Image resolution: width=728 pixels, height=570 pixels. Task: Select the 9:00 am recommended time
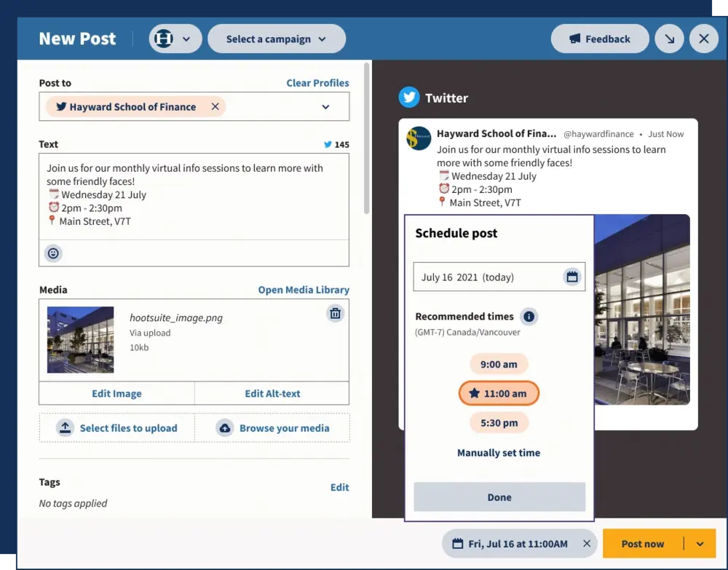pyautogui.click(x=499, y=364)
